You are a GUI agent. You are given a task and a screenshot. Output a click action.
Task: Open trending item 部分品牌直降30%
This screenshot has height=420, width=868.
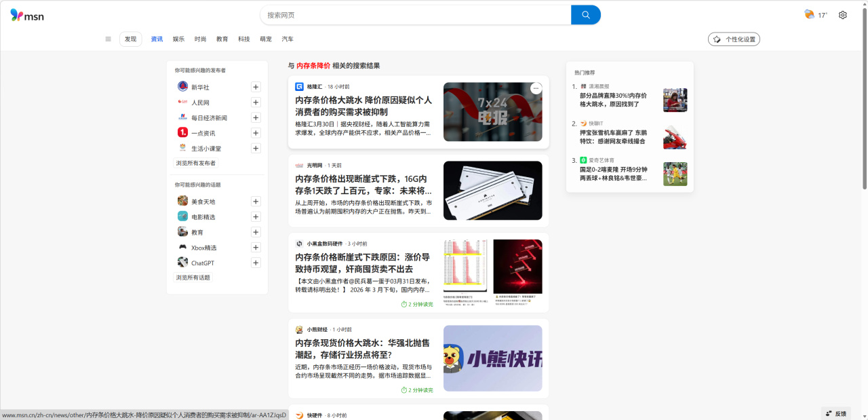(613, 100)
